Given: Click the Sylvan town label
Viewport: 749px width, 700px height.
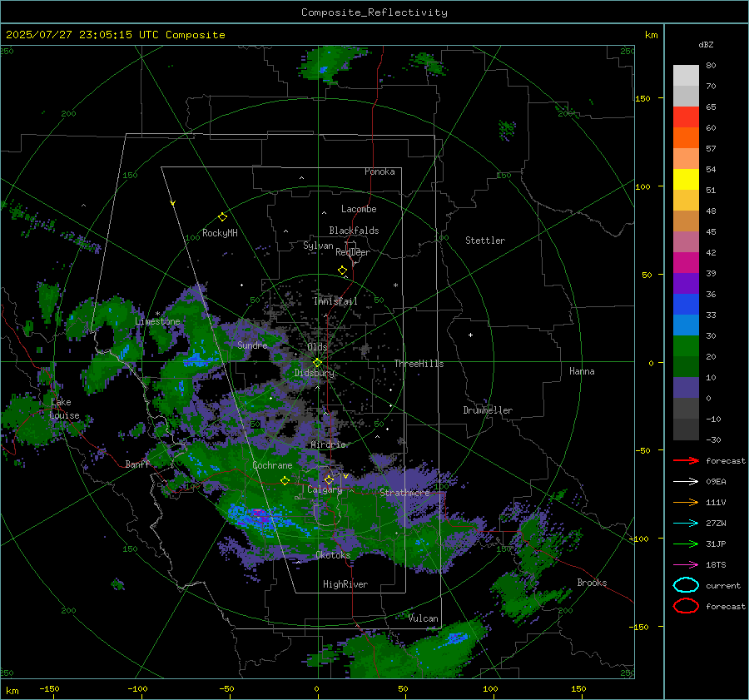Looking at the screenshot, I should pos(318,246).
